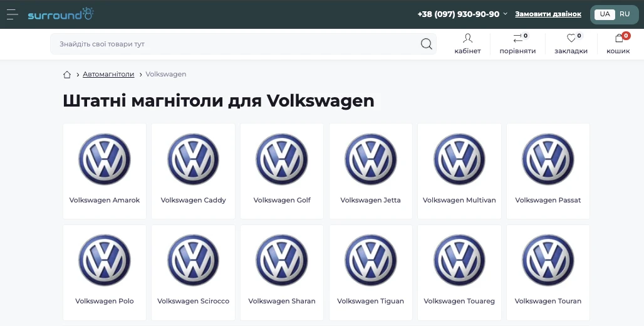644x326 pixels.
Task: Choose the Volkswagen Tiguan category
Action: click(370, 273)
